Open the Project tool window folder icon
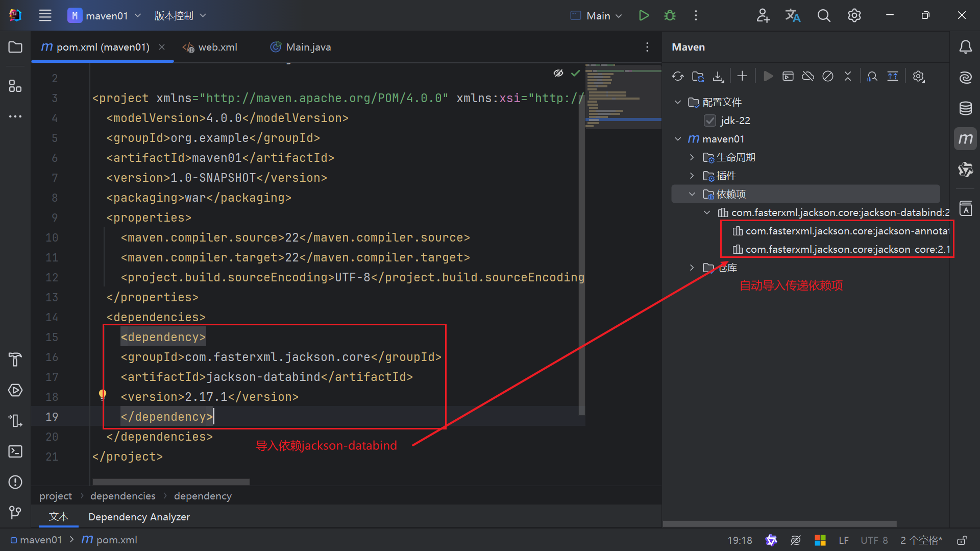The width and height of the screenshot is (980, 551). [15, 47]
